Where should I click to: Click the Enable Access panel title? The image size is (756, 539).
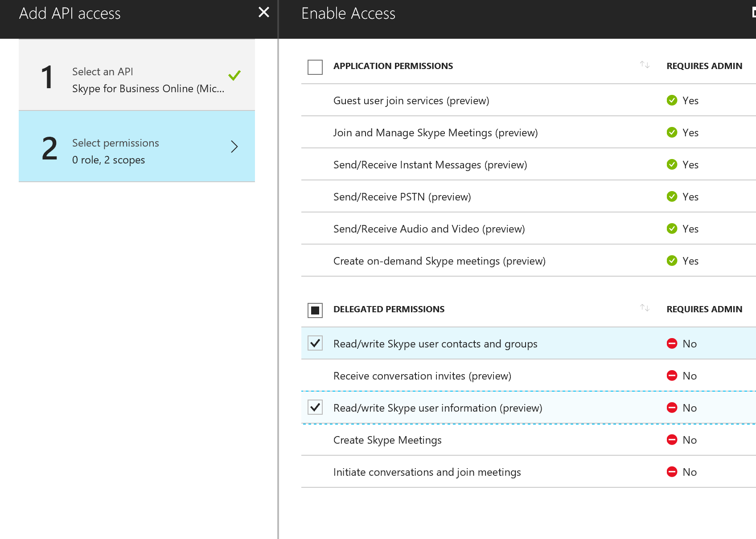tap(348, 13)
